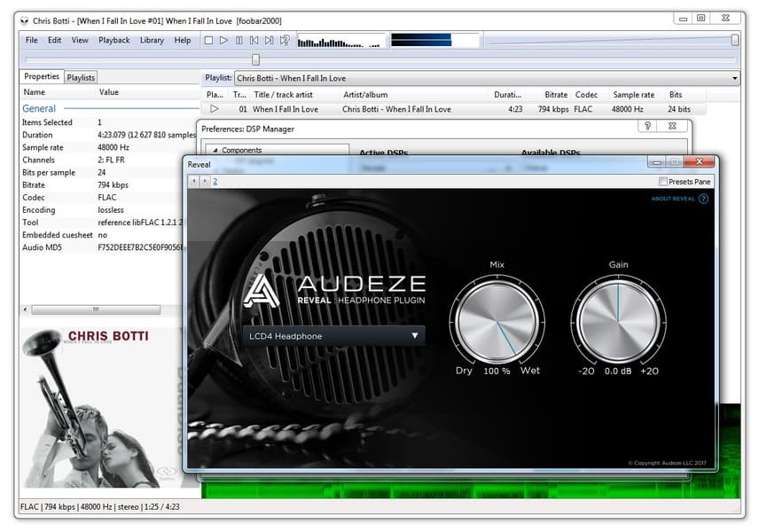Click the preset number 2 link
Image resolution: width=759 pixels, height=532 pixels.
(x=215, y=181)
